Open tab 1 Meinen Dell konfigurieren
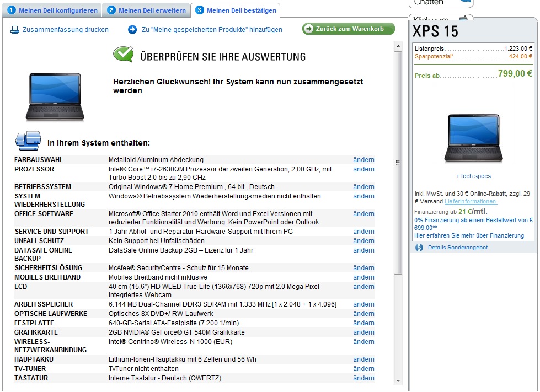 (x=52, y=10)
